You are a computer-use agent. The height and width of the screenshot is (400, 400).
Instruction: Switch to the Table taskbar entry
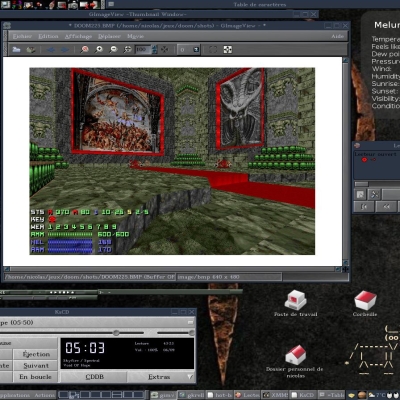coord(331,395)
